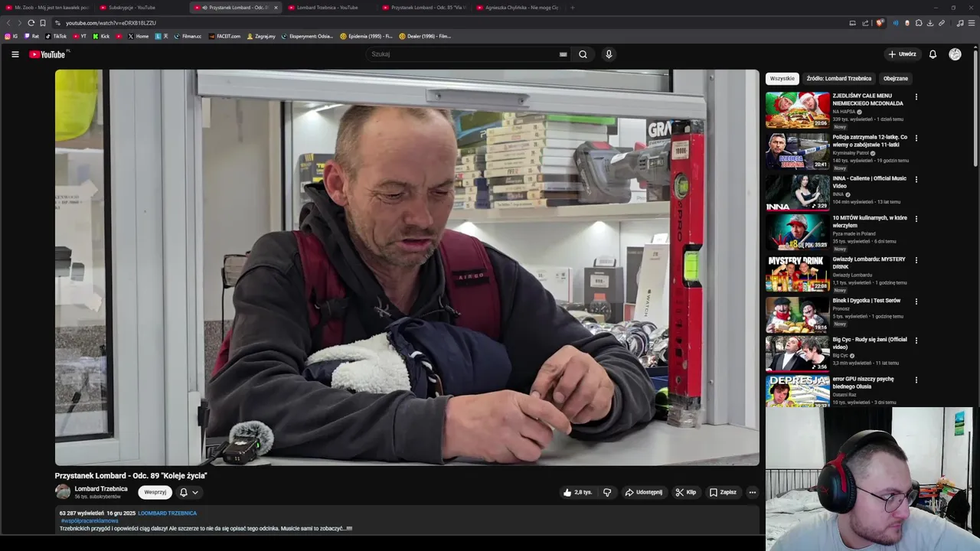Open Lombard Trzebnica channel avatar
This screenshot has height=551, width=980.
pos(63,492)
